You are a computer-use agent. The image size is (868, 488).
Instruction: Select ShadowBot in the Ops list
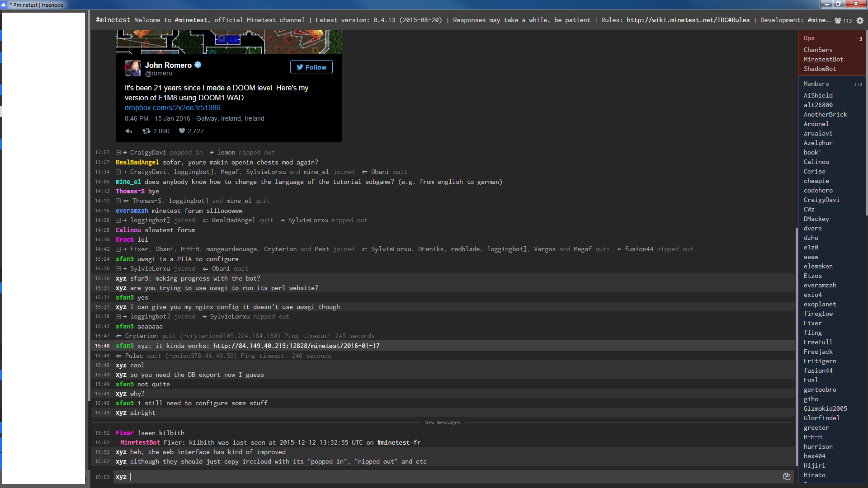(x=820, y=69)
